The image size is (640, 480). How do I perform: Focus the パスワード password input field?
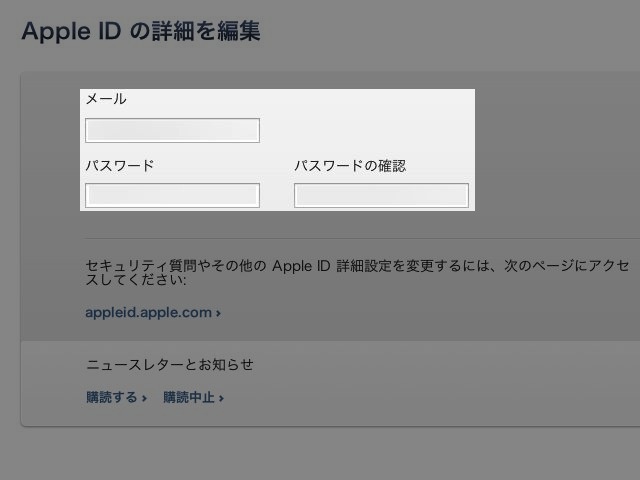tap(172, 196)
